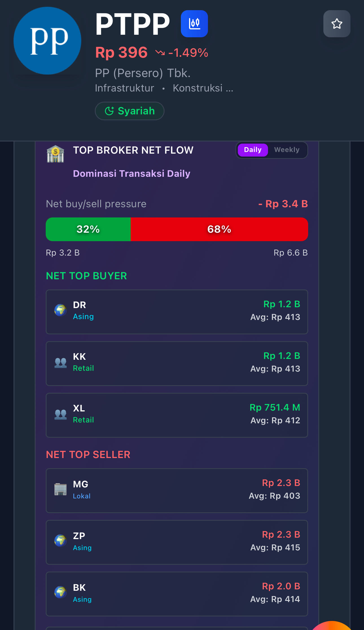Viewport: 364px width, 630px height.
Task: Click the globe icon for broker BK
Action: (60, 592)
